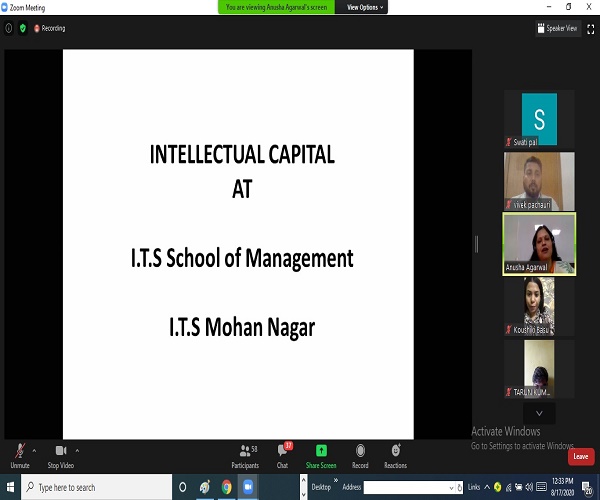Image resolution: width=600 pixels, height=500 pixels.
Task: Select TARUN KUM... video thumbnail
Action: (x=539, y=369)
